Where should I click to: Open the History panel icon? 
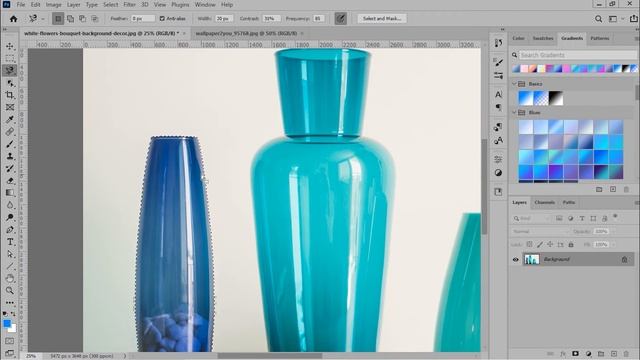(498, 43)
